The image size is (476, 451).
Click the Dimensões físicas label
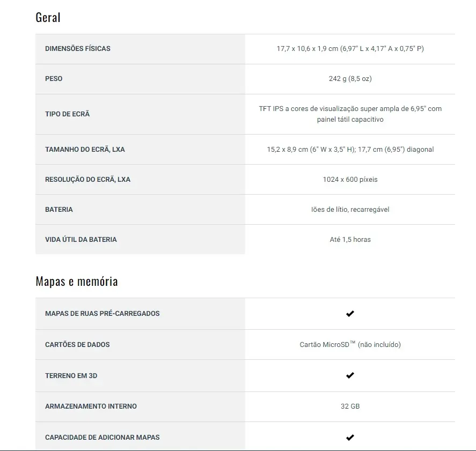(x=78, y=48)
